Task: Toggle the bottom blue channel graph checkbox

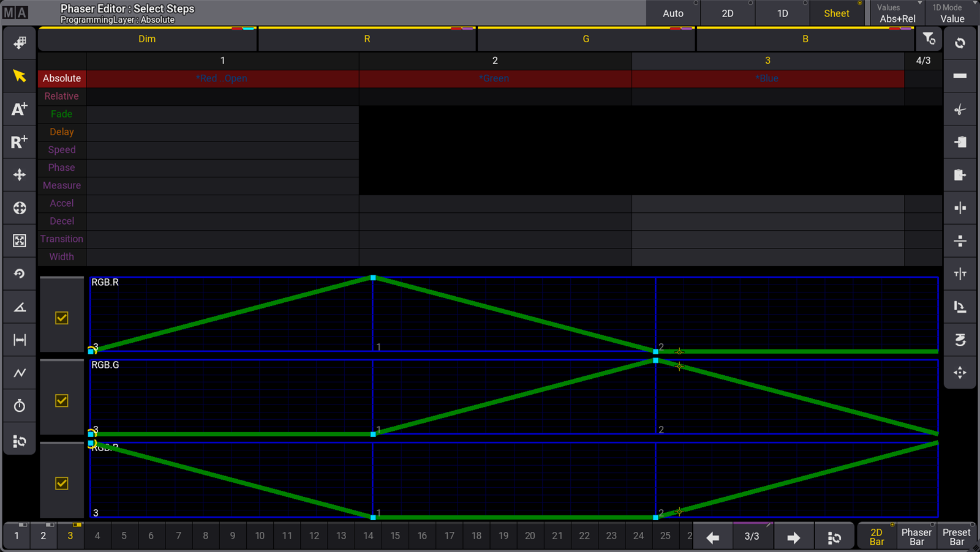Action: tap(62, 483)
